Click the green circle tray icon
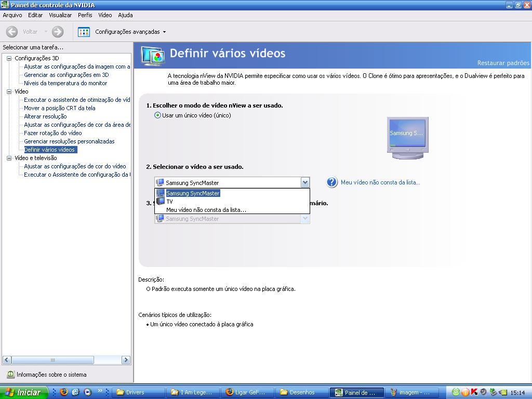The image size is (532, 399). (x=456, y=392)
